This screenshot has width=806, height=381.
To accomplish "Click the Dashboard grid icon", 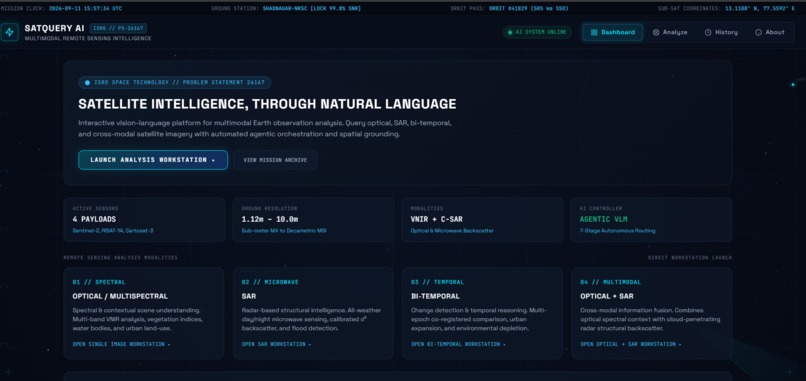I will (594, 32).
